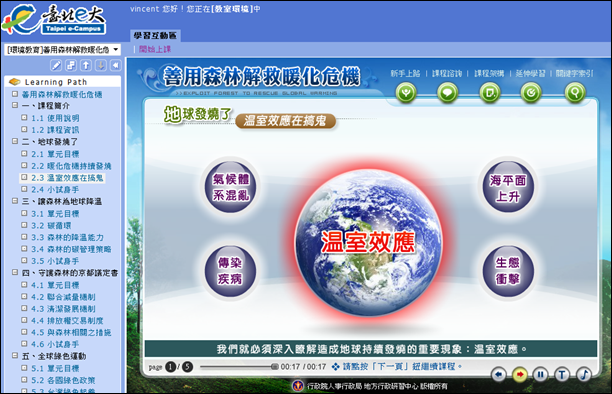This screenshot has height=394, width=612.
Task: Select the 學習互動區 tab
Action: pyautogui.click(x=155, y=36)
